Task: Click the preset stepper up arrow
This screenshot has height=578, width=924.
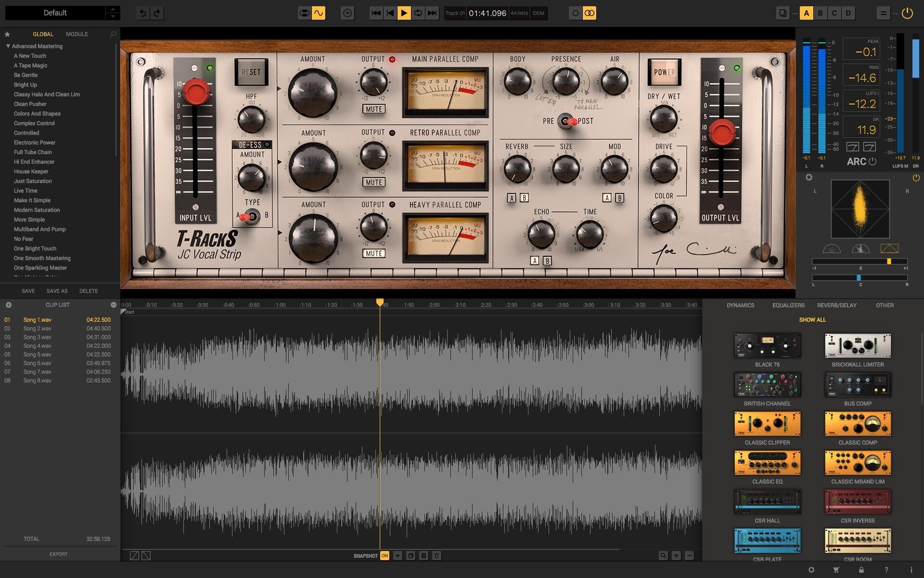Action: [112, 9]
